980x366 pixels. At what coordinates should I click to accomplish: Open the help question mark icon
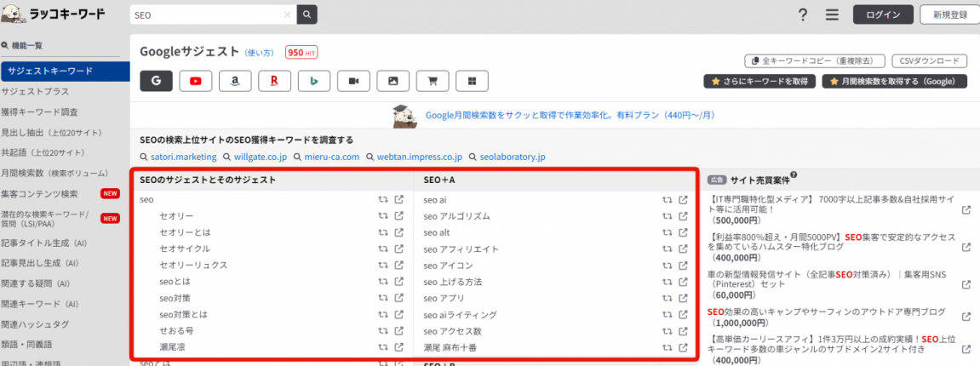[x=802, y=15]
